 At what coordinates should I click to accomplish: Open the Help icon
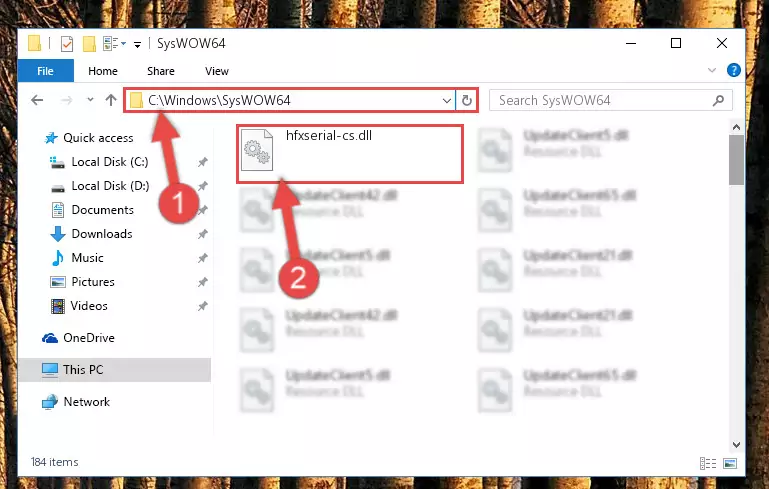(x=734, y=71)
